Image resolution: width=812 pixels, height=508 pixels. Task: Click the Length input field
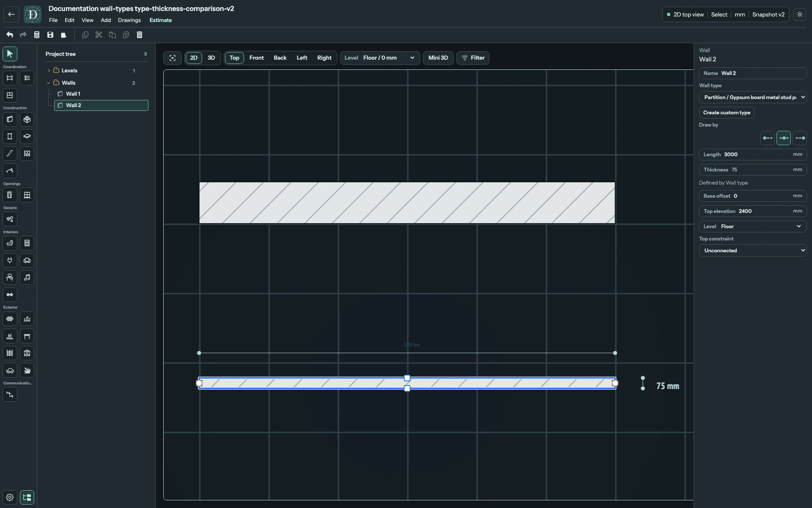click(753, 155)
